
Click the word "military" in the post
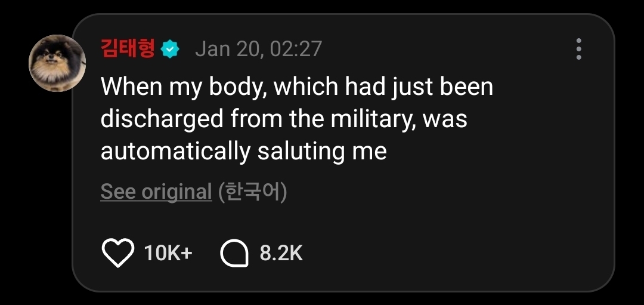(x=374, y=119)
